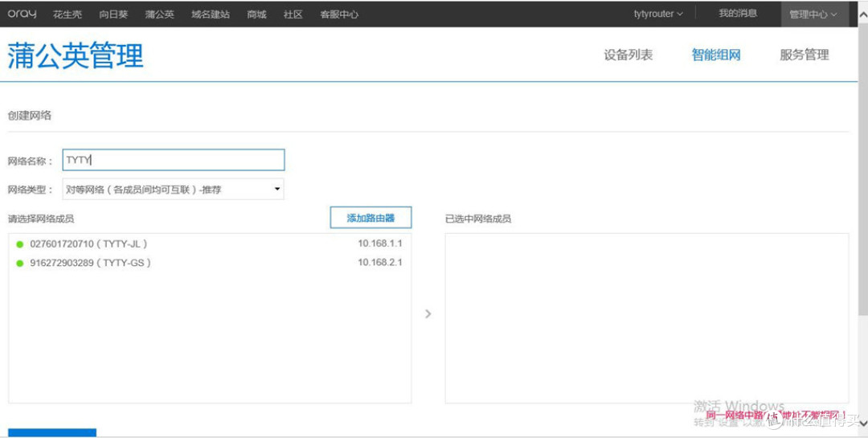
Task: Click inside the 已选中网络成员 list box
Action: click(x=646, y=318)
